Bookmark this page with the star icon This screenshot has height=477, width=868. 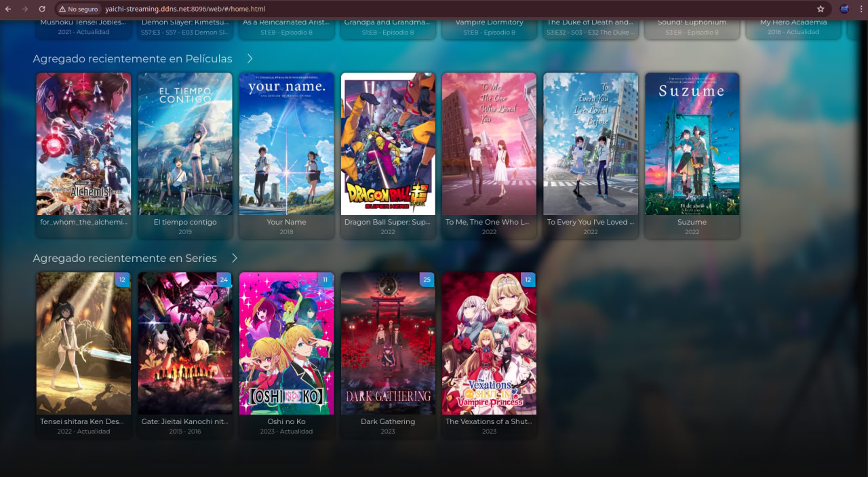tap(821, 9)
